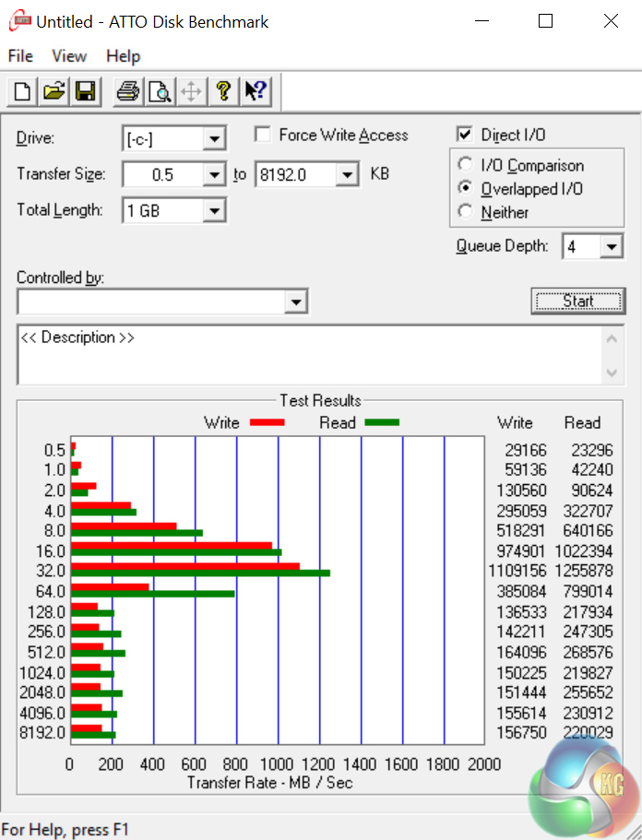642x840 pixels.
Task: Click the write value 29166
Action: pos(526,451)
